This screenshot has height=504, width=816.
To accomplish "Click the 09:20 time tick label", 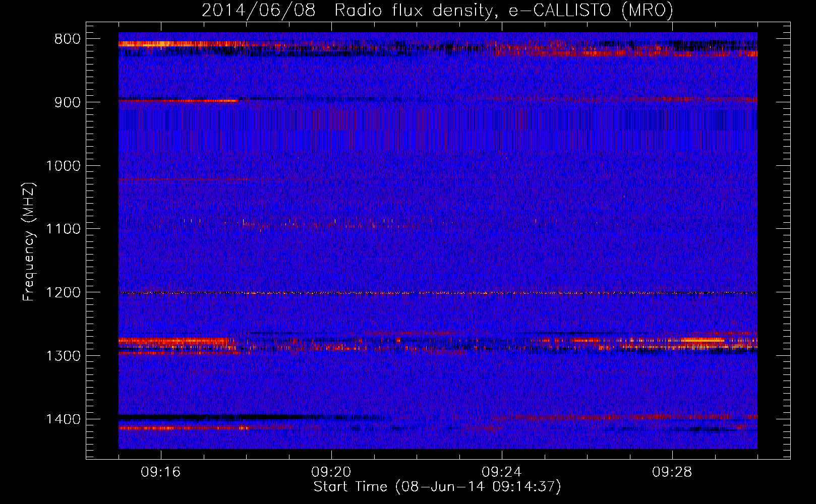I will 331,472.
